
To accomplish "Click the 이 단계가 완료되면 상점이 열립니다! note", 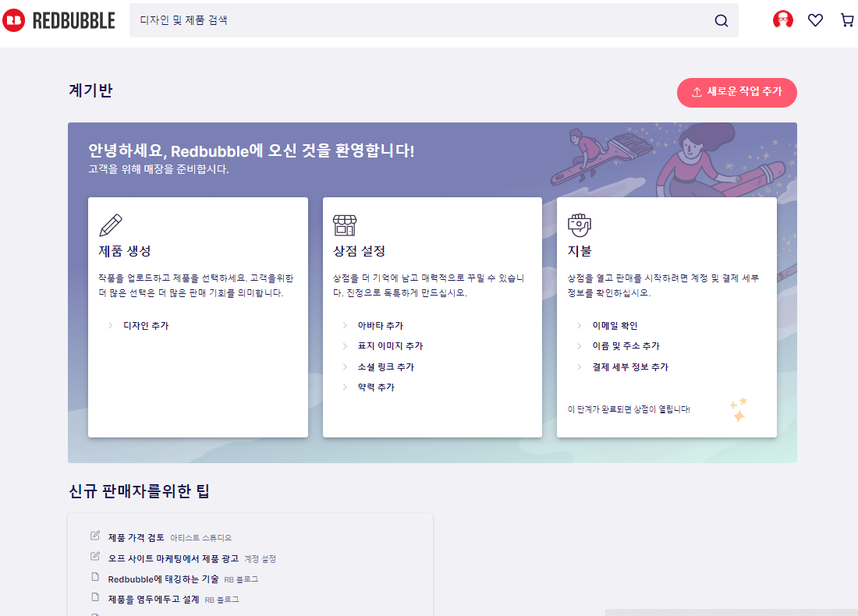I will [629, 409].
